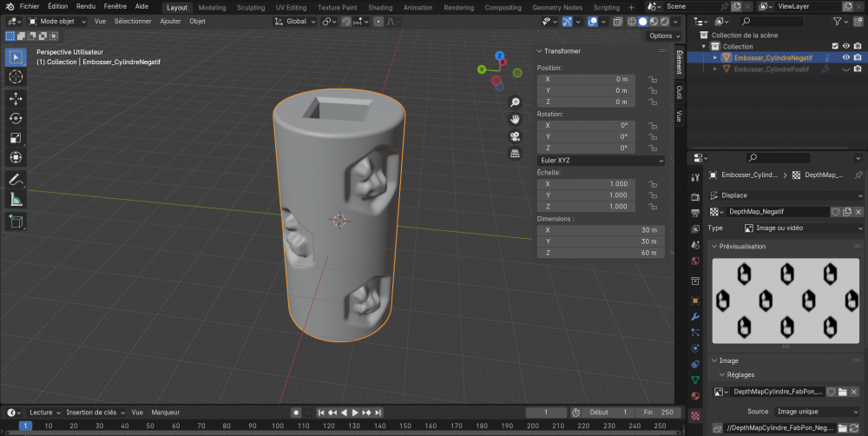This screenshot has width=868, height=436.
Task: Open the Euler XYZ rotation mode dropdown
Action: click(x=600, y=161)
